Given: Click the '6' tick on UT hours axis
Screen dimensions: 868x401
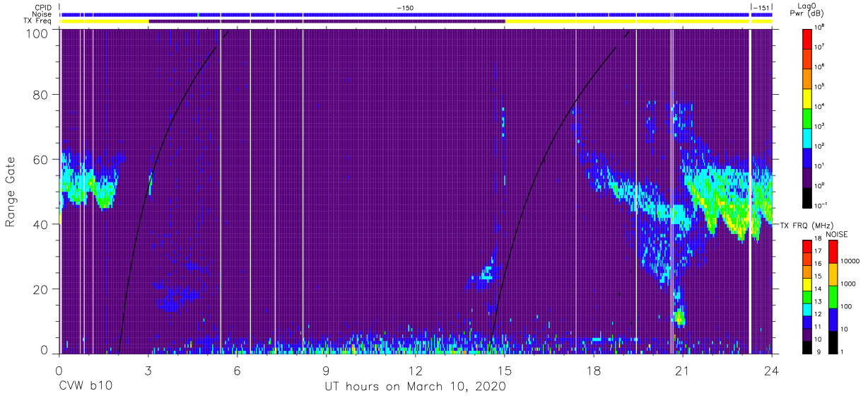Looking at the screenshot, I should point(237,371).
